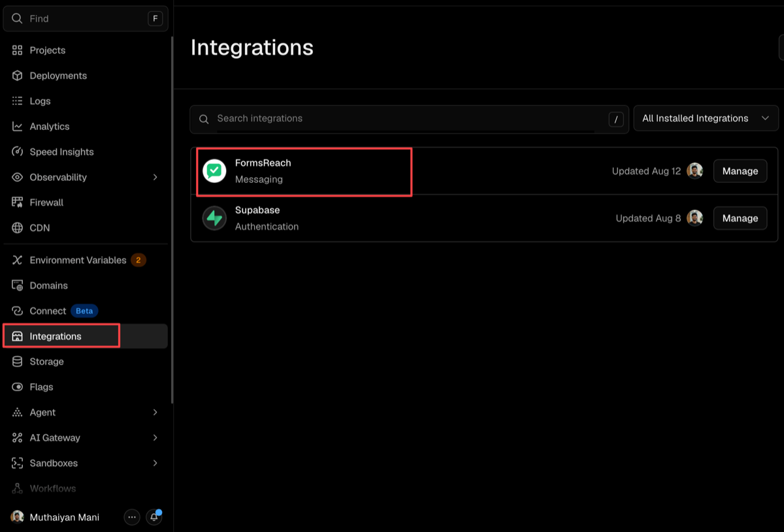The width and height of the screenshot is (784, 532).
Task: Click the orange 2 badge on Environment Variables
Action: coord(138,260)
